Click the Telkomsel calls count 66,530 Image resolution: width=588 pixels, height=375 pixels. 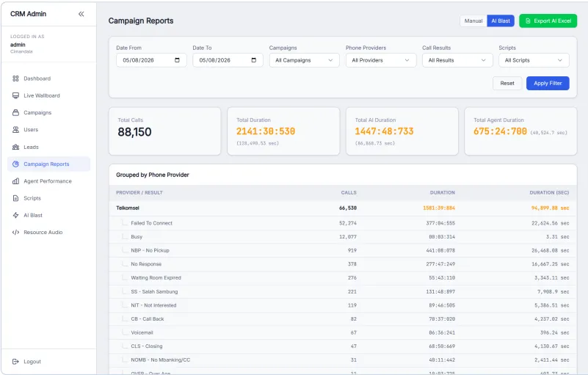click(x=348, y=208)
